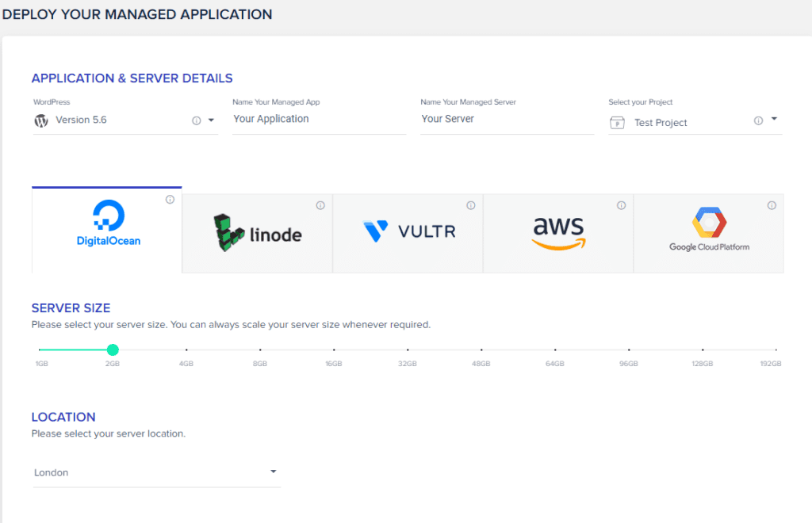Select the Vultr provider tab

coord(408,233)
